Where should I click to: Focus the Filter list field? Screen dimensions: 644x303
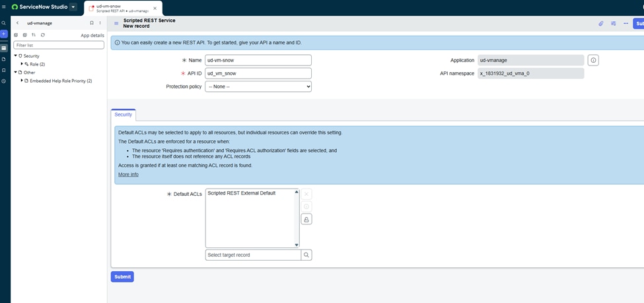click(59, 45)
